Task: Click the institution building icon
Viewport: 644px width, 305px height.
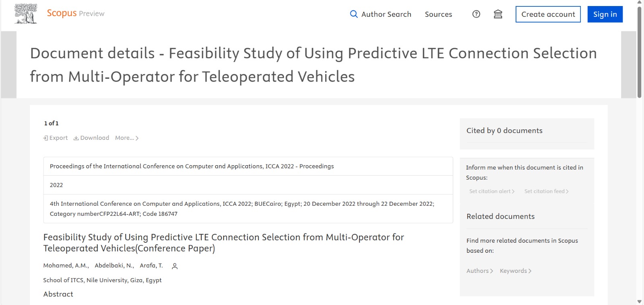Action: coord(498,14)
